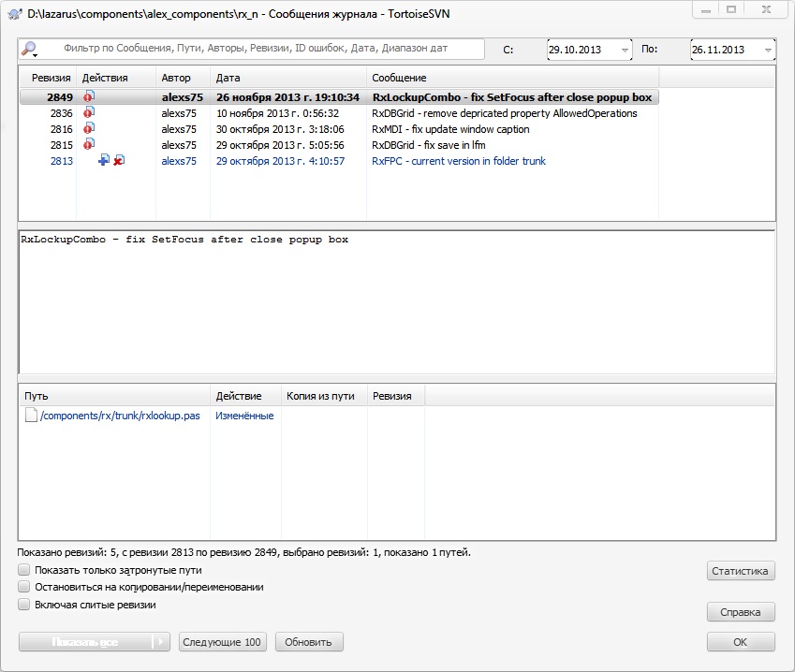795x672 pixels.
Task: Enable 'Показать только затронутые пути' checkbox
Action: 23,570
